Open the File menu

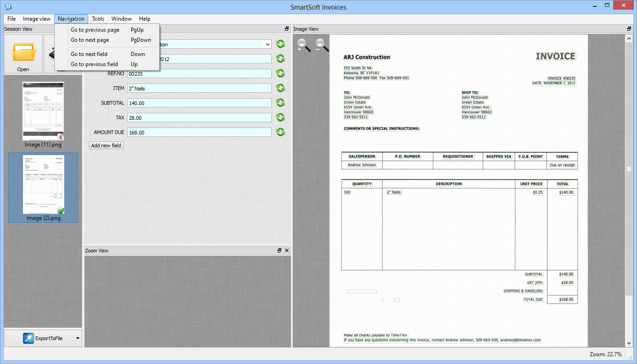point(11,19)
